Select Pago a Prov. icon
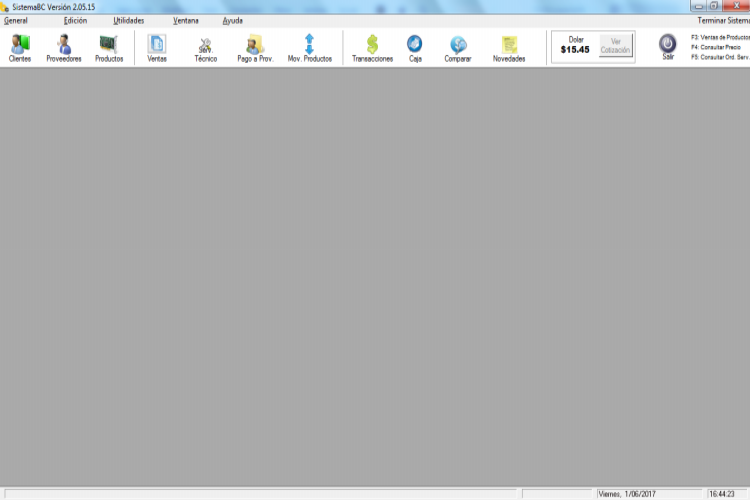 [255, 45]
